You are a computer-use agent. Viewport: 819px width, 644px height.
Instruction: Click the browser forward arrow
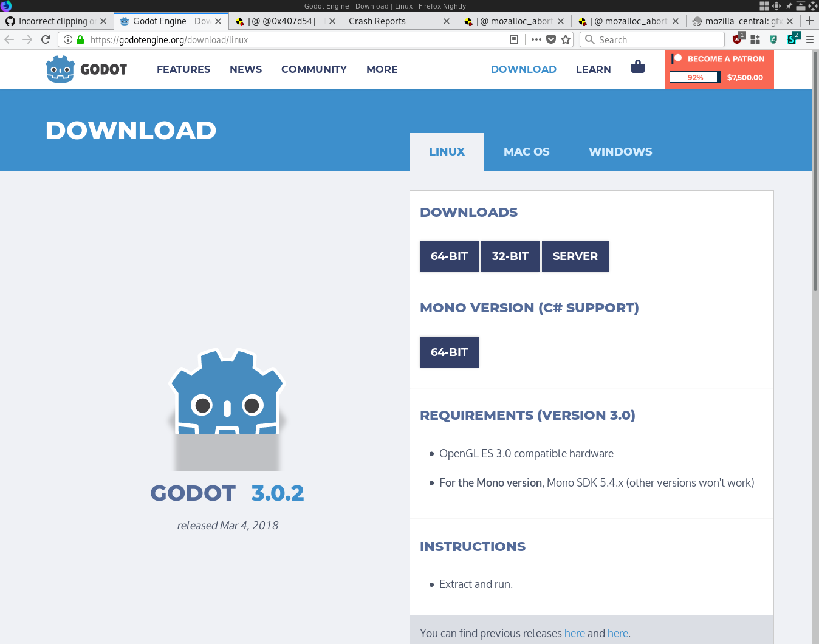(27, 39)
